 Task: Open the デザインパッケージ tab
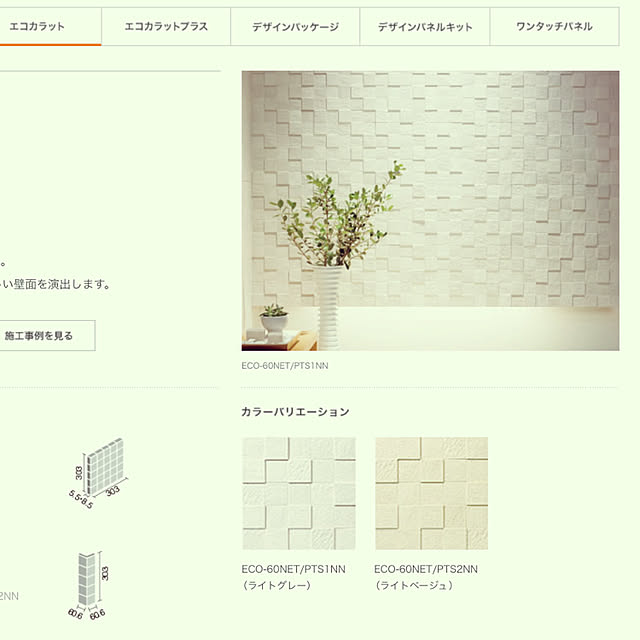click(x=295, y=27)
